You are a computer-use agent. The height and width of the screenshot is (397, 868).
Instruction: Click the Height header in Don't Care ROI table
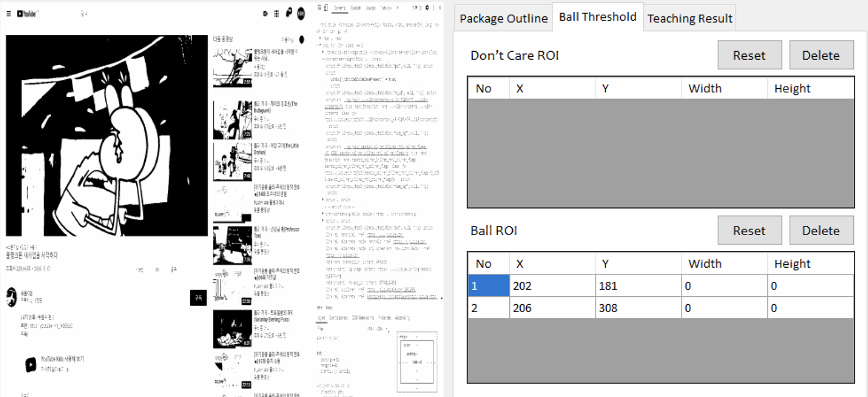(811, 88)
